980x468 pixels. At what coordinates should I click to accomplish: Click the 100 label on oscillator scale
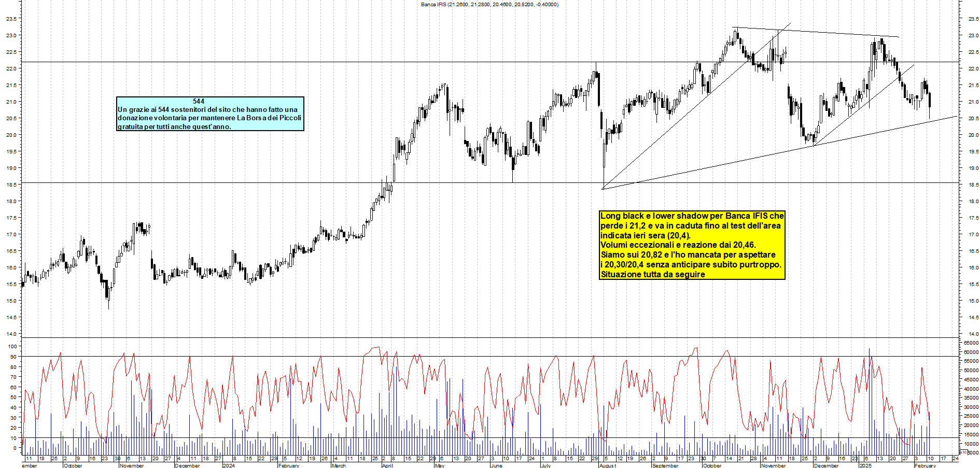point(12,346)
